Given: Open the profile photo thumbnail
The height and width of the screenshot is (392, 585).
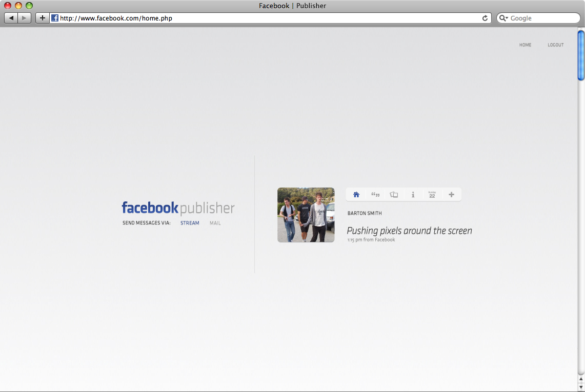Looking at the screenshot, I should click(306, 215).
